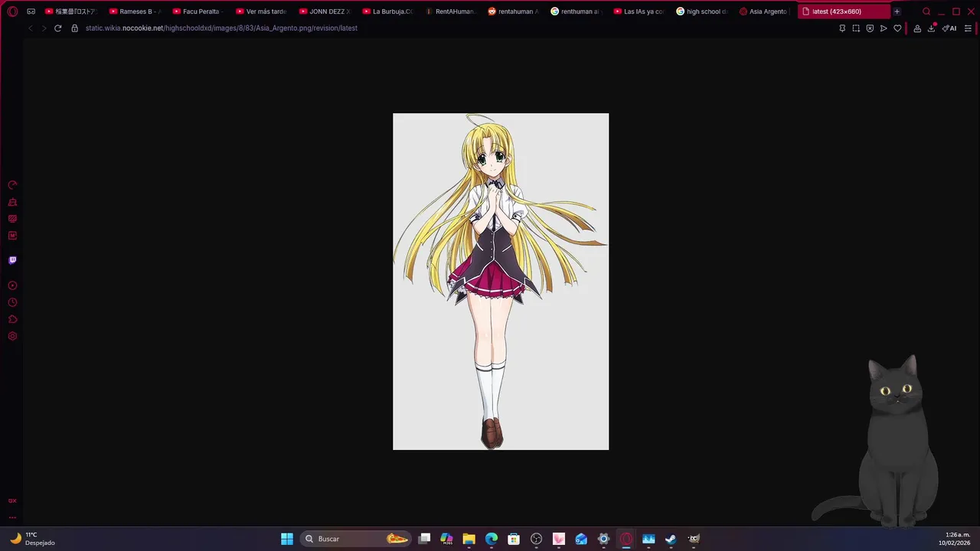The width and height of the screenshot is (980, 551).
Task: Open the weather widget 11°C Despejado
Action: pos(32,539)
